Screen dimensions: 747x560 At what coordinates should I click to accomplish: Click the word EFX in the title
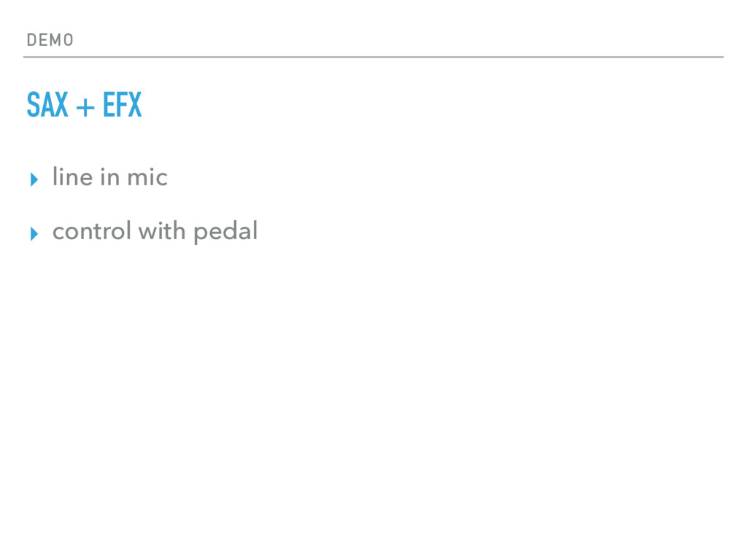[122, 106]
